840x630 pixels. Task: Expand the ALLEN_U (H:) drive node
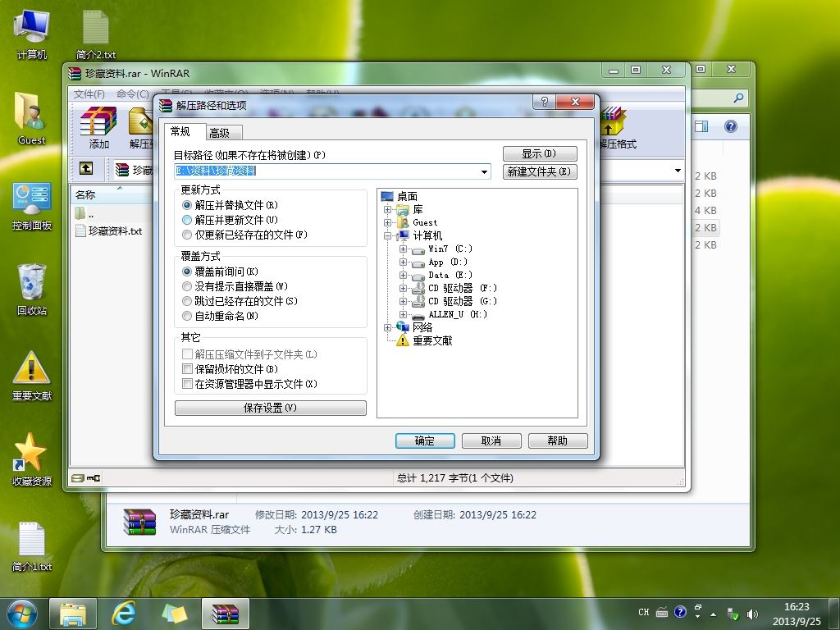click(x=403, y=314)
